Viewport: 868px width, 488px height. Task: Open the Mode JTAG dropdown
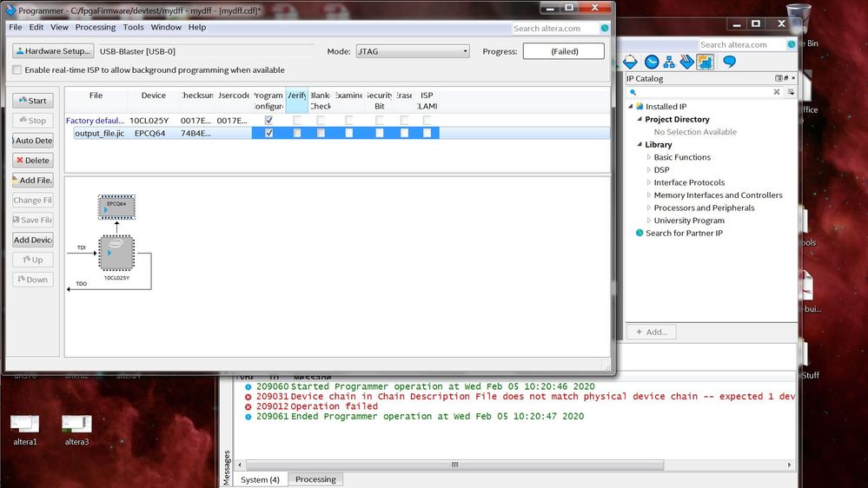point(412,51)
